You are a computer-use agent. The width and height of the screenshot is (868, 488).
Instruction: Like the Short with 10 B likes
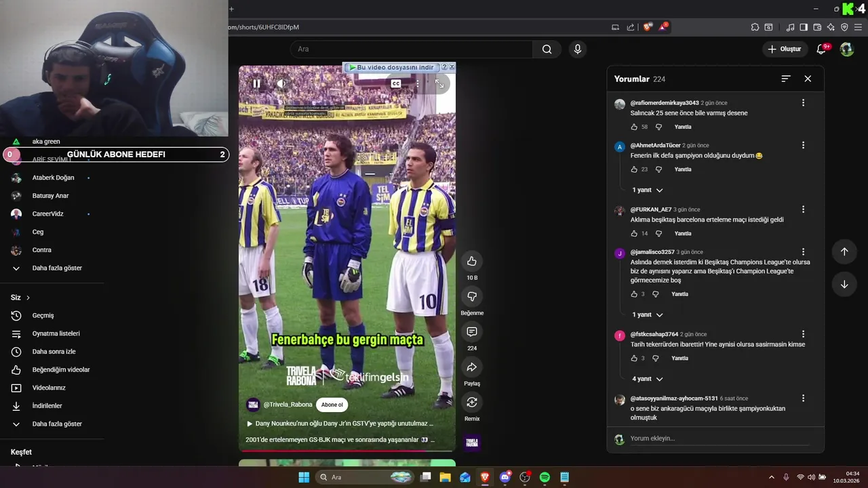tap(472, 262)
